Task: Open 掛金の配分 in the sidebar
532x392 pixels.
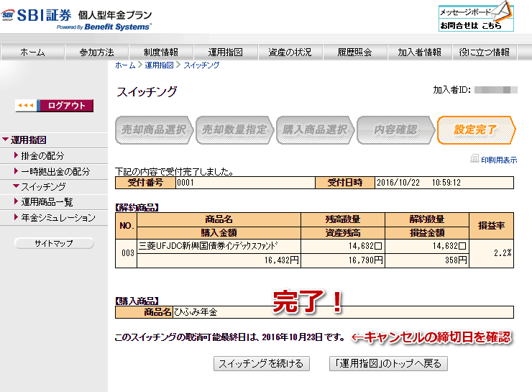Action: point(42,156)
